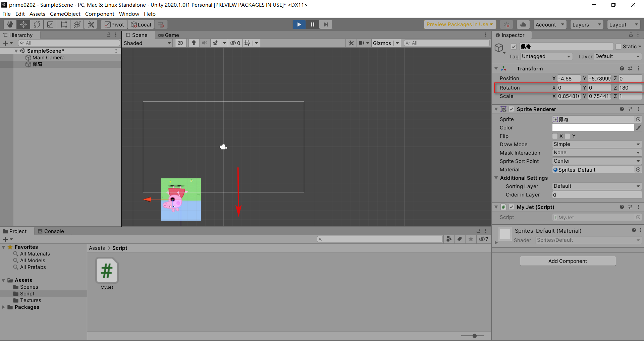Screen dimensions: 644x341
Task: Collapse the SampleScene tree node
Action: tap(16, 51)
